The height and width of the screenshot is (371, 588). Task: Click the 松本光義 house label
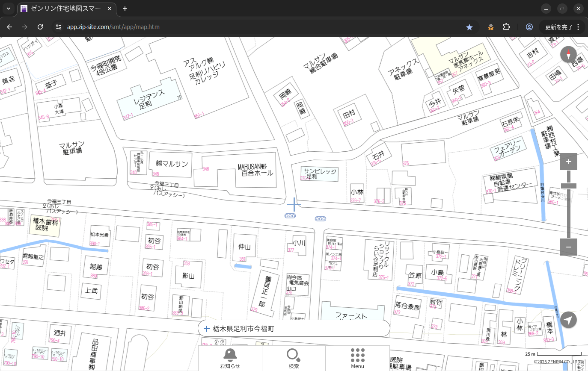tap(99, 235)
